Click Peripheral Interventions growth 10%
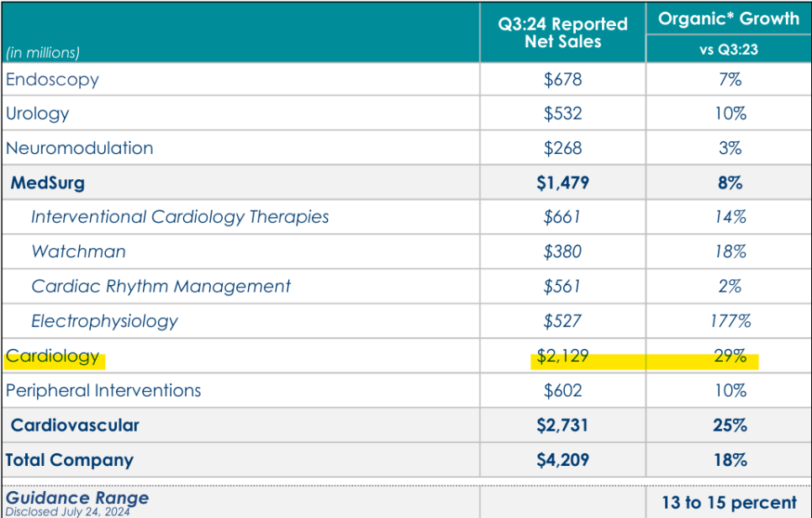 (730, 390)
